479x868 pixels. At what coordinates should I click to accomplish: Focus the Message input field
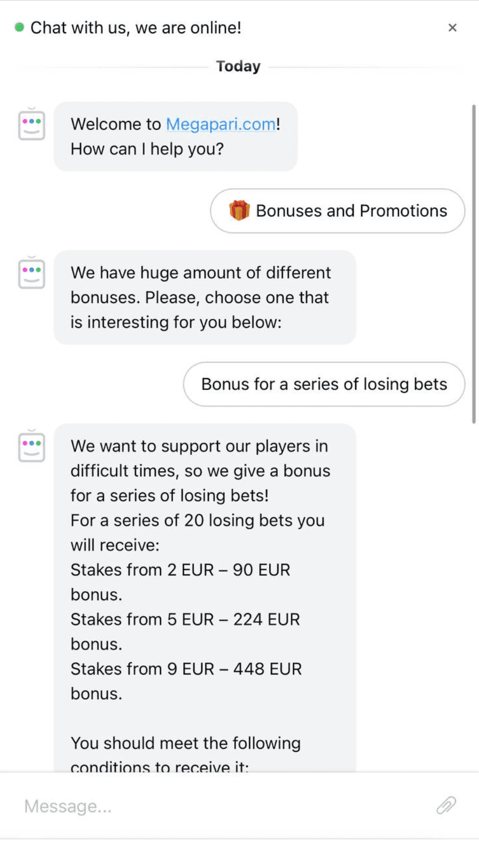[x=220, y=806]
